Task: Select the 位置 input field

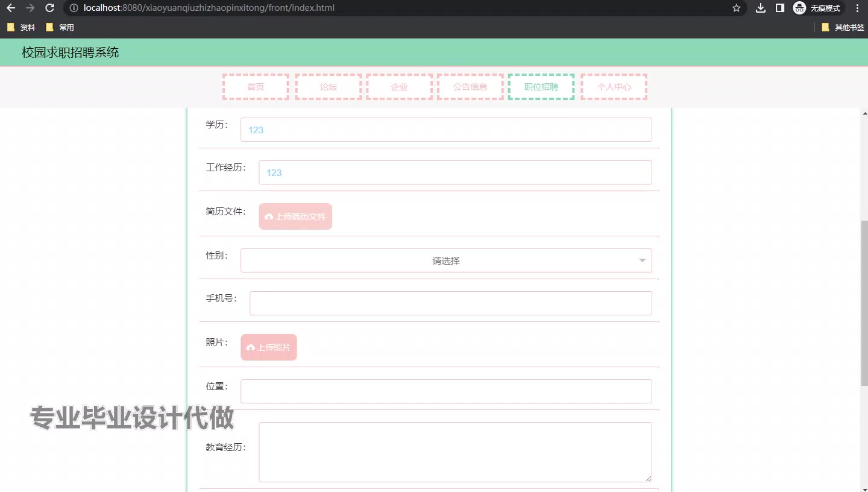Action: [446, 391]
